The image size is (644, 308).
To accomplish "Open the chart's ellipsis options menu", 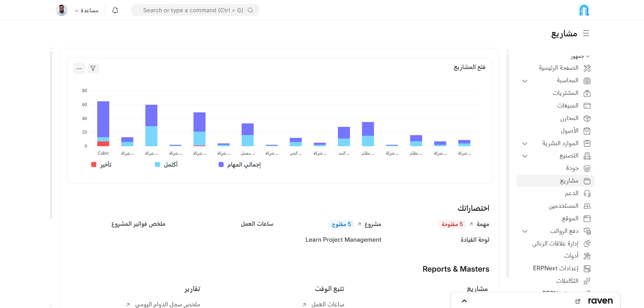I will 79,68.
